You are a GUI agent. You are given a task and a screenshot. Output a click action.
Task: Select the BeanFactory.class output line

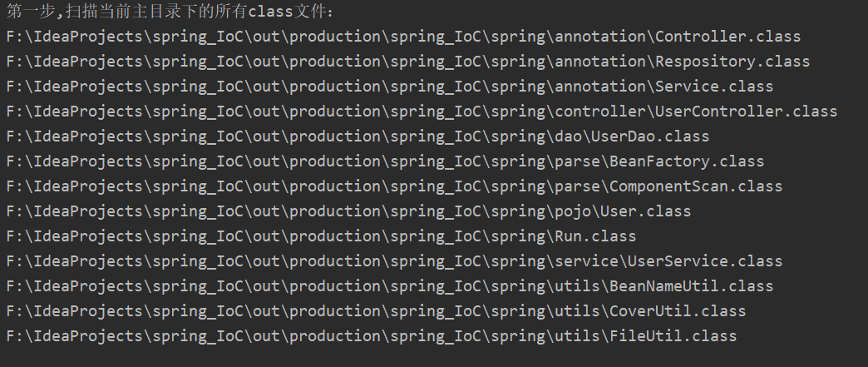[385, 162]
